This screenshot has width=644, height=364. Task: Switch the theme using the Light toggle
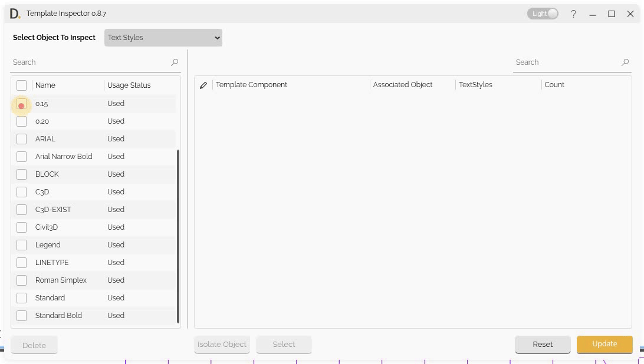tap(542, 13)
